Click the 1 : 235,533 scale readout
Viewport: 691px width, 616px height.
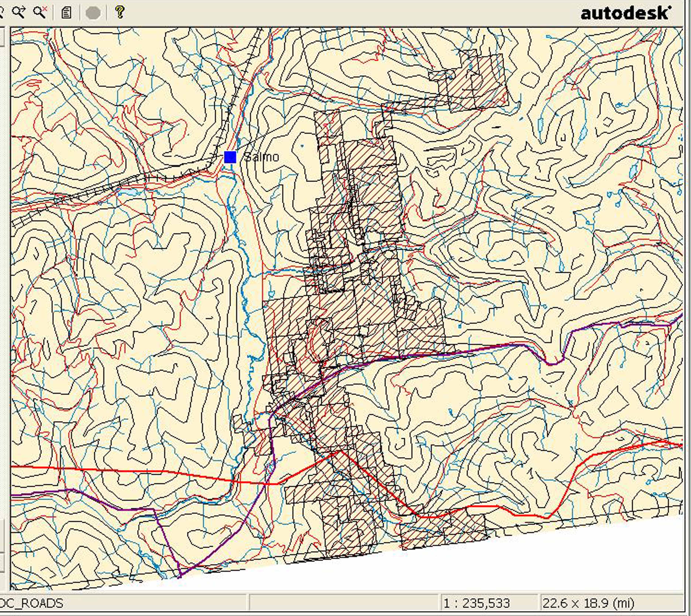point(477,603)
